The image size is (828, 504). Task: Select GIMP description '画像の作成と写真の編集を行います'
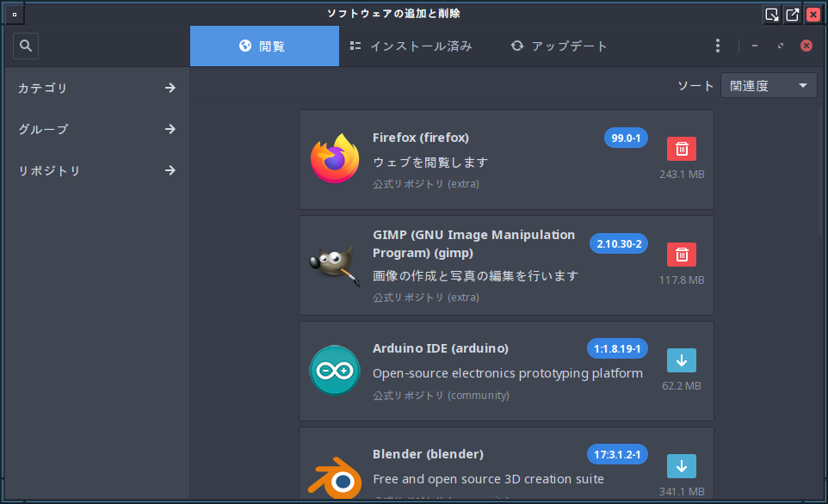(476, 275)
